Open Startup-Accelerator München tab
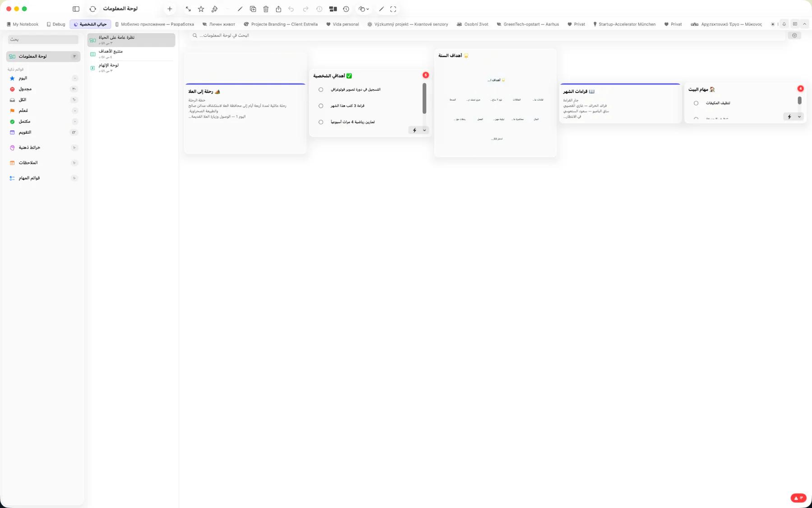Viewport: 812px width, 508px height. tap(624, 24)
